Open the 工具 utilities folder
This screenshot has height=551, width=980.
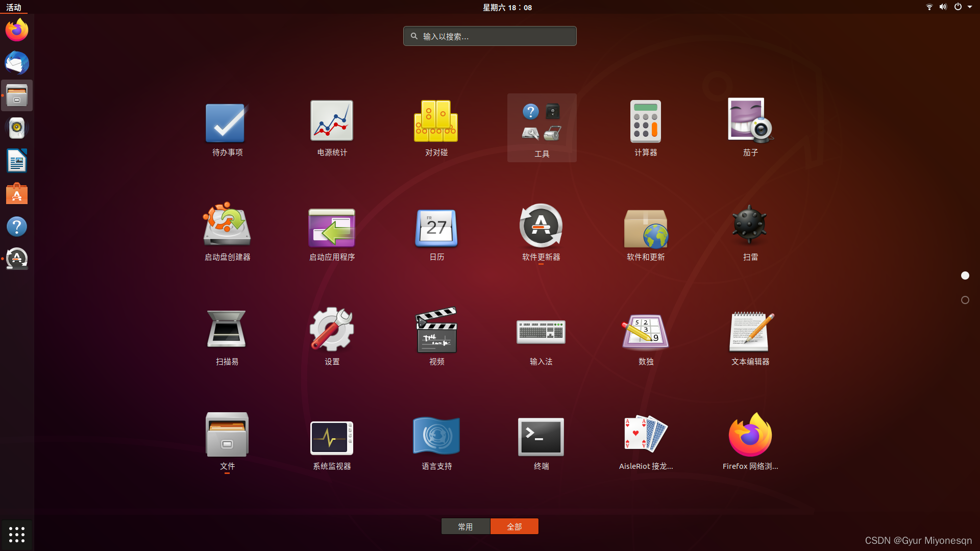(x=542, y=128)
